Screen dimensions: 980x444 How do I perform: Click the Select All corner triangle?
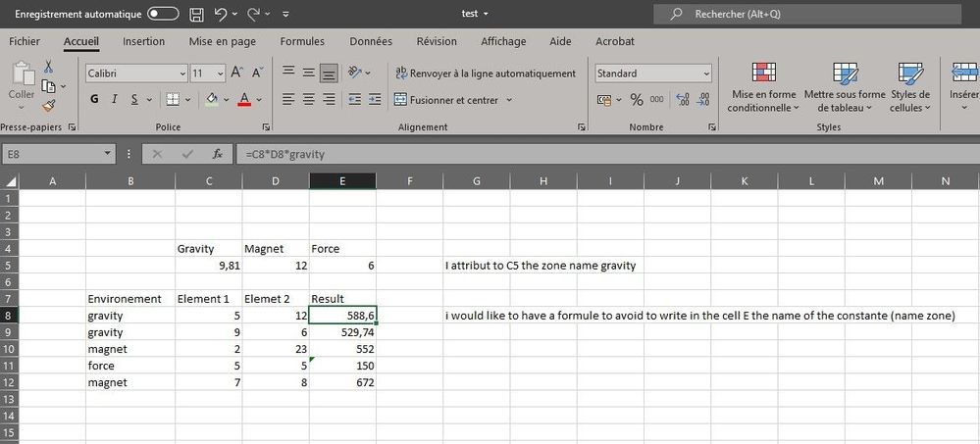click(x=10, y=181)
